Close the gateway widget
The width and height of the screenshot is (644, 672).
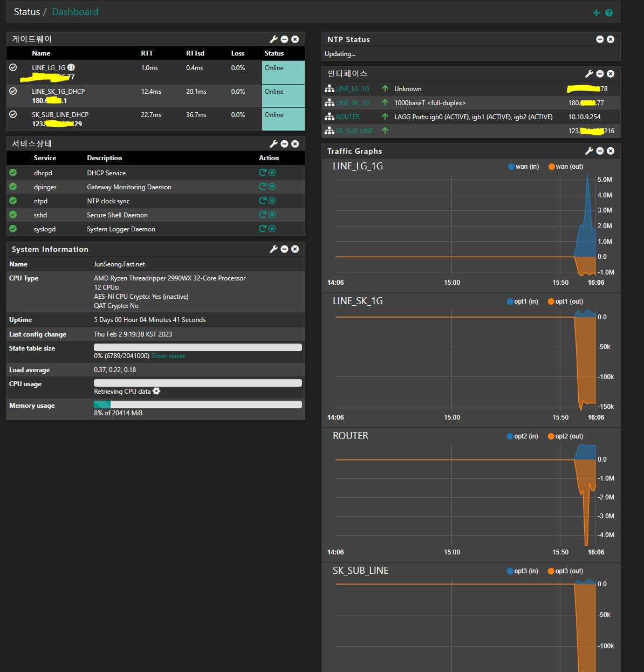[x=295, y=39]
